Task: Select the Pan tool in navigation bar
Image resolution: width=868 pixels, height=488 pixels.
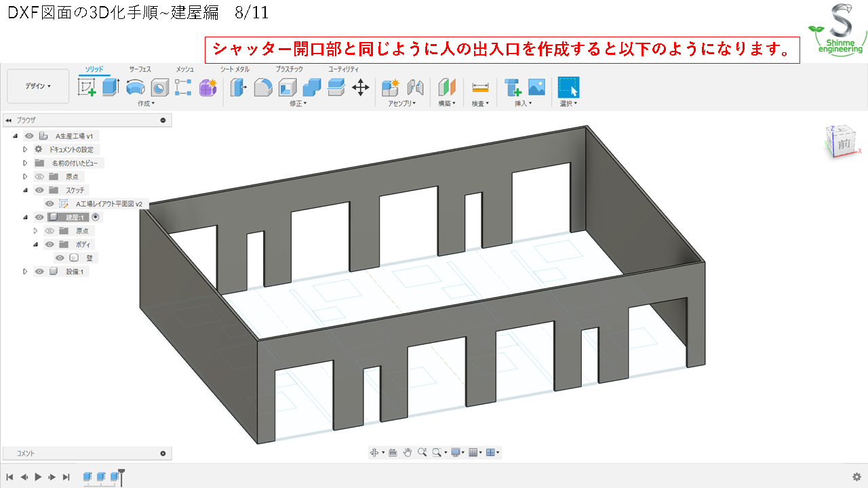Action: 408,452
